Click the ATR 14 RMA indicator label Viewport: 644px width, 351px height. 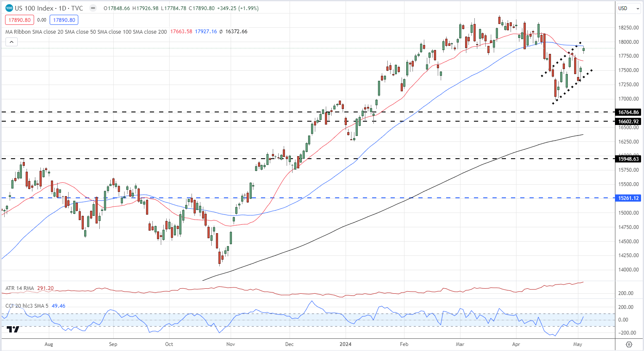pyautogui.click(x=20, y=288)
